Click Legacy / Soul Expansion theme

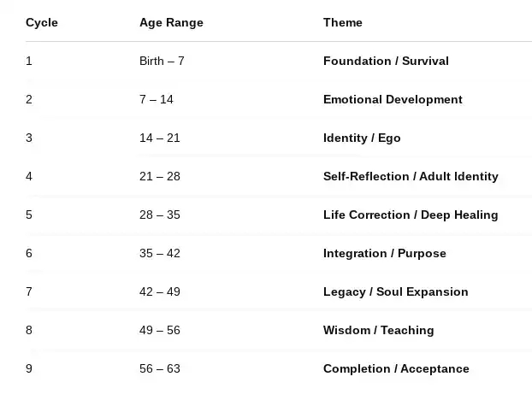[396, 291]
